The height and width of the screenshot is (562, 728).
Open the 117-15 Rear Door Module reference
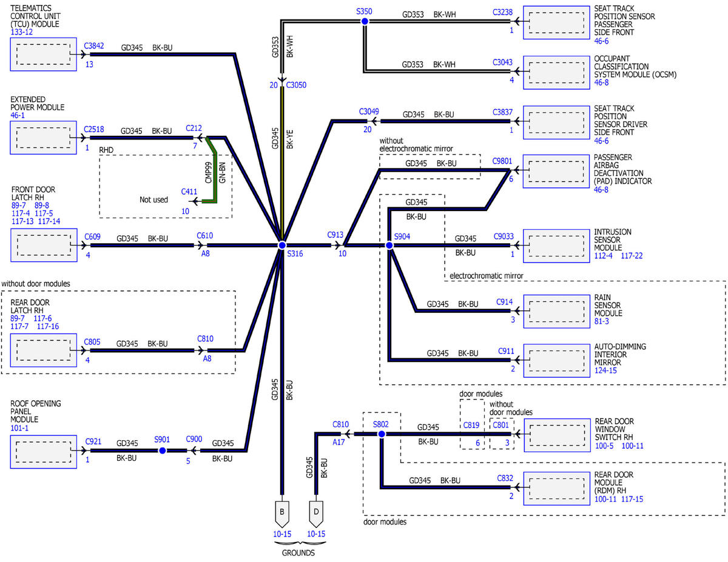pyautogui.click(x=632, y=498)
